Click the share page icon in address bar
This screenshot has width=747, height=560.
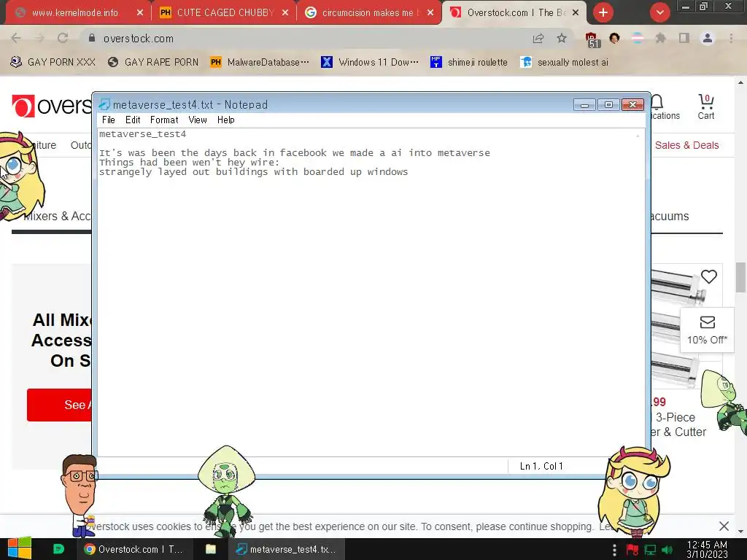coord(538,38)
